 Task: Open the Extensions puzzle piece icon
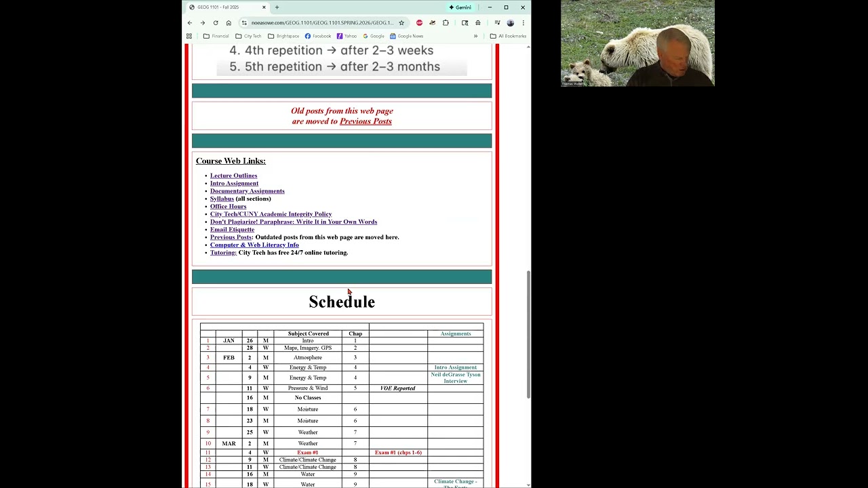click(446, 23)
